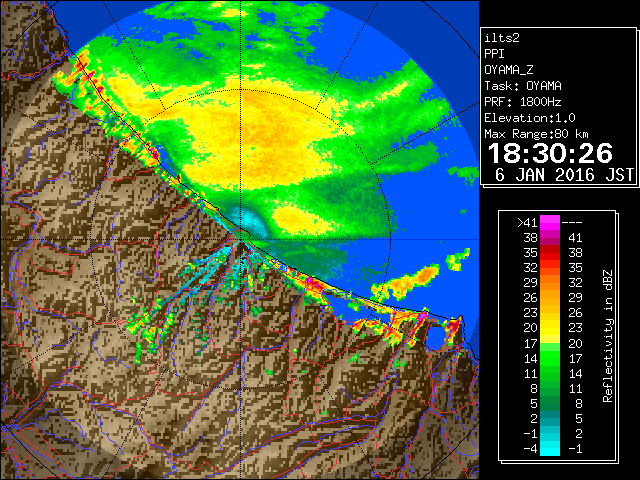Click the timestamp '18:30:26'
This screenshot has height=480, width=640.
pos(550,153)
